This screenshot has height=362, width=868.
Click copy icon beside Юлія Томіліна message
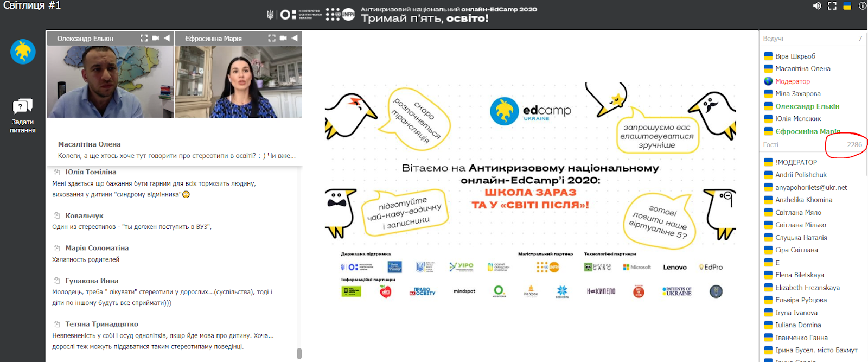click(56, 172)
